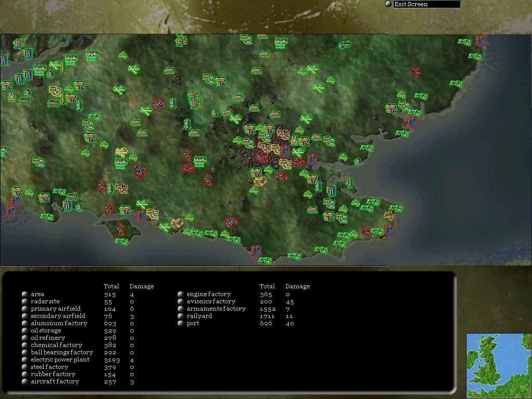Click the oil storage total 529
The image size is (532, 399).
point(110,331)
